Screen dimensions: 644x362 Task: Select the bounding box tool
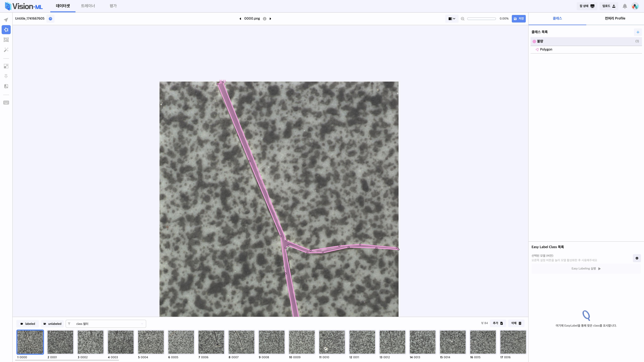(x=6, y=40)
